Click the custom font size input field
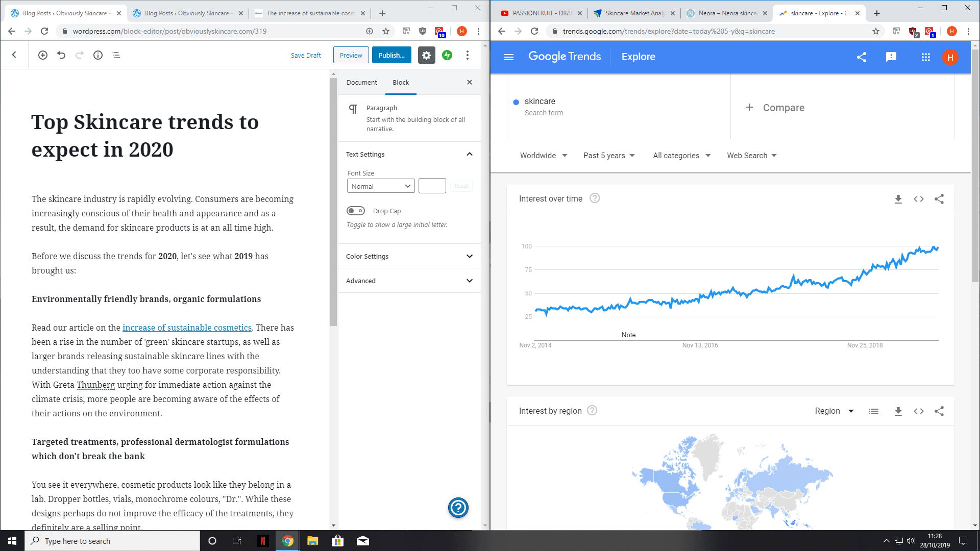The image size is (980, 551). tap(432, 186)
